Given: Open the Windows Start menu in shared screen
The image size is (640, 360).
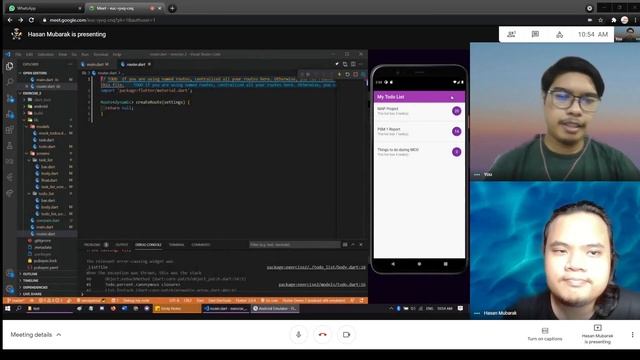Looking at the screenshot, I should [x=8, y=309].
